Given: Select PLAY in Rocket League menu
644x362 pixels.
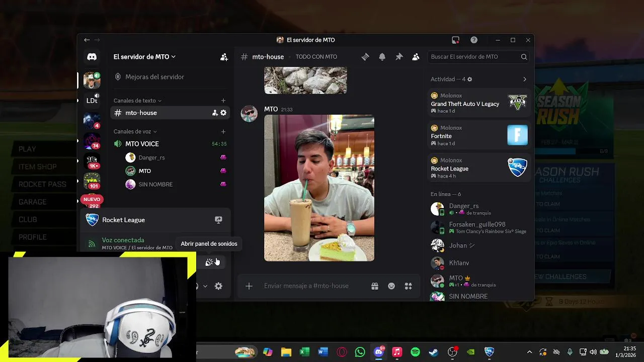Looking at the screenshot, I should point(27,149).
